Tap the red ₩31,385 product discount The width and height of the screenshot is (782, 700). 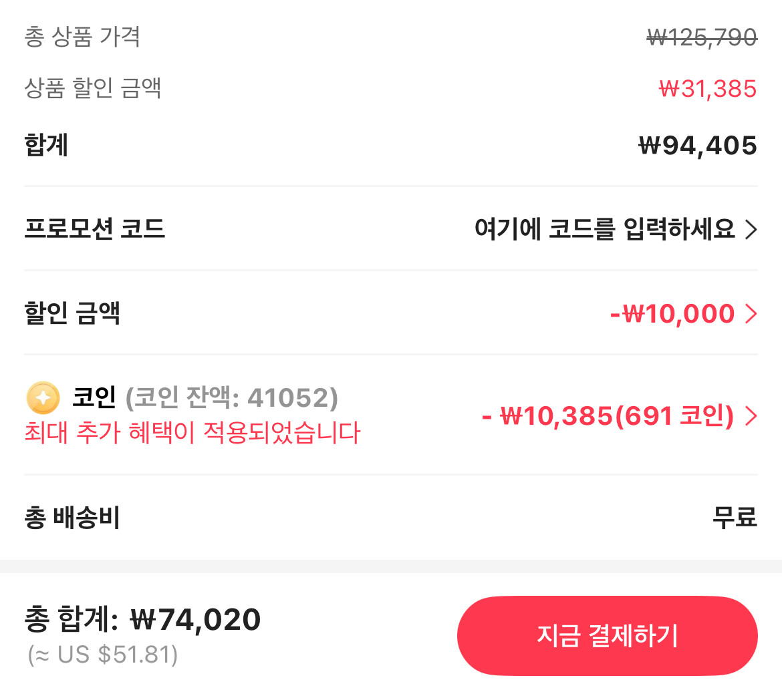(x=707, y=89)
